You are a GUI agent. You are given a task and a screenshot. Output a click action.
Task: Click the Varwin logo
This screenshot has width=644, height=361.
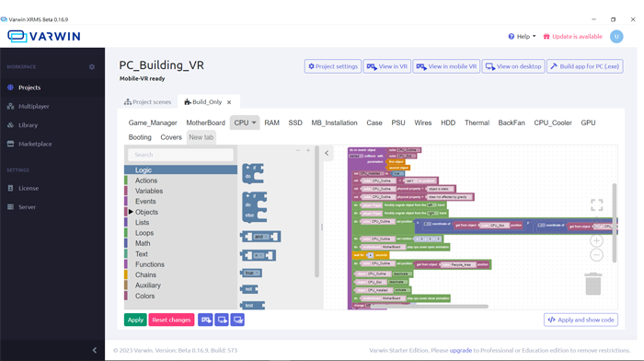(x=44, y=36)
